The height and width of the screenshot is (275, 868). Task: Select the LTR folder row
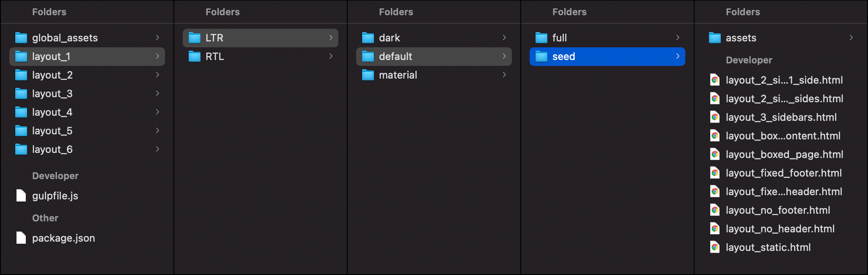pyautogui.click(x=261, y=38)
